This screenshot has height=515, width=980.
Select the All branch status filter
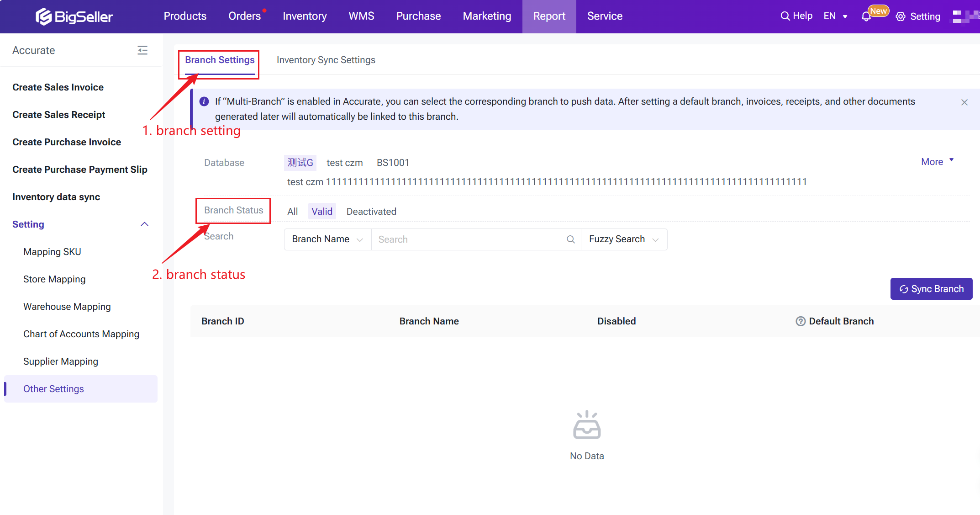coord(292,212)
